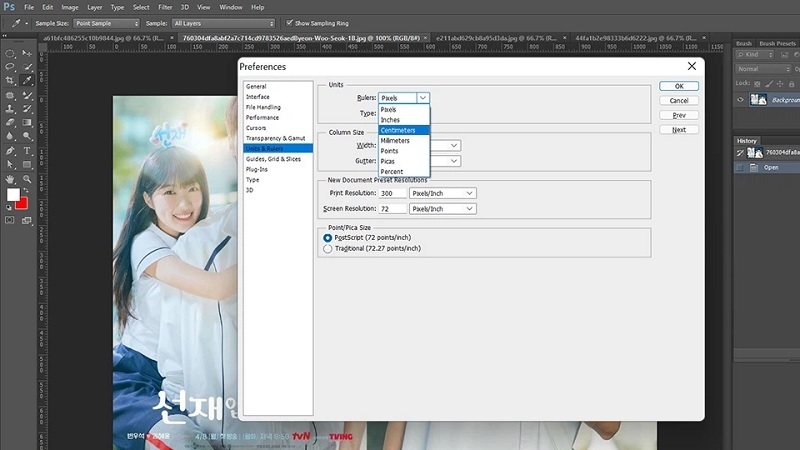Screen dimensions: 800x450
Task: Uncheck the Show Sampling Ring checkbox
Action: point(290,21)
